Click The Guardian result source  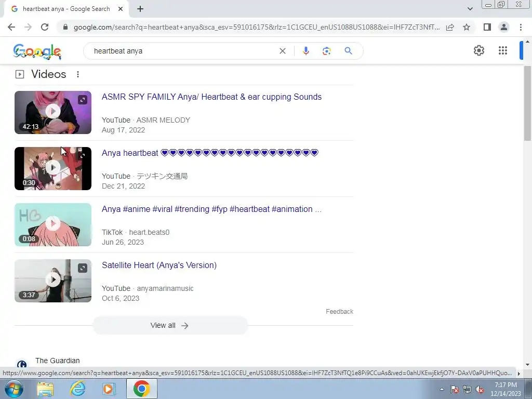(x=57, y=361)
